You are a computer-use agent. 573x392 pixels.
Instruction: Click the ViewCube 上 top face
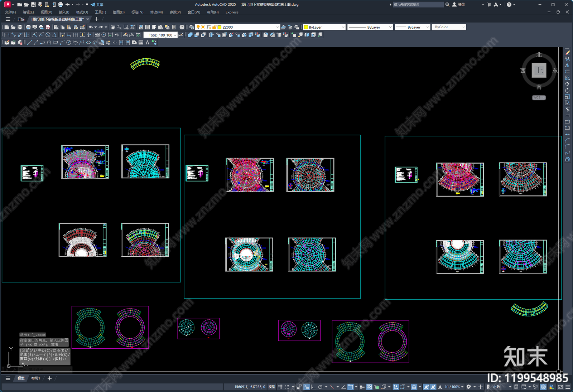tap(539, 70)
